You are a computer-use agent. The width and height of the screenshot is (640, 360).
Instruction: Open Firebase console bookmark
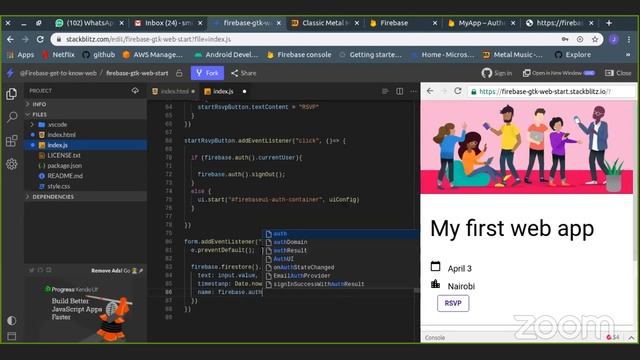coord(300,55)
